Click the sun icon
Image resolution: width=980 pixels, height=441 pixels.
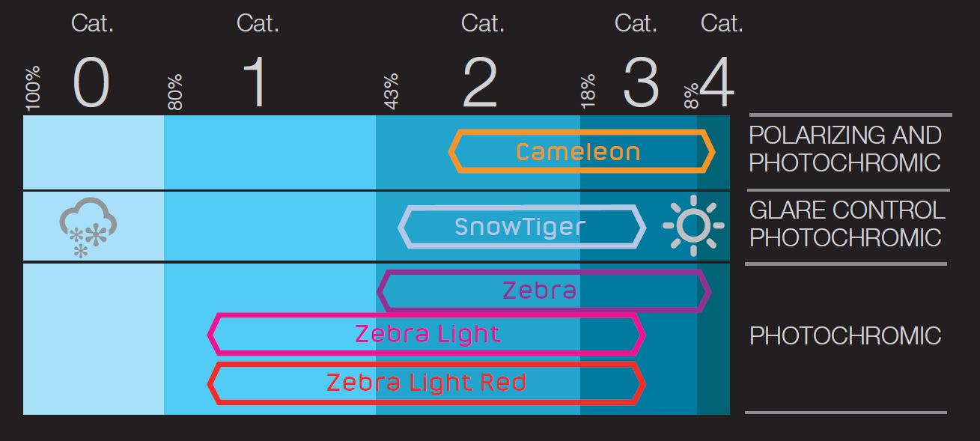pos(693,225)
